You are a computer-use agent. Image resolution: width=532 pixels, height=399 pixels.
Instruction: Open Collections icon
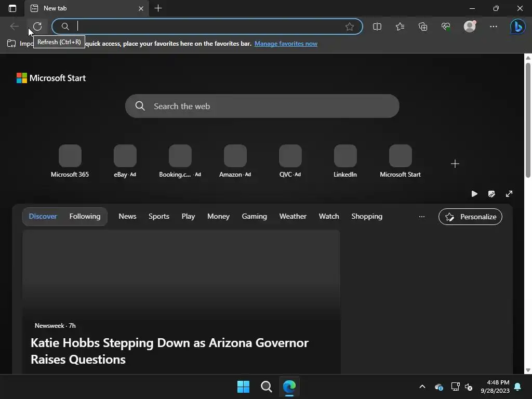click(x=423, y=26)
